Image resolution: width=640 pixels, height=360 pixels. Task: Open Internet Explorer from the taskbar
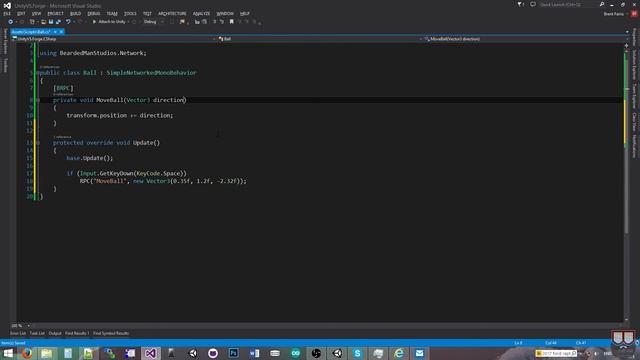click(x=399, y=353)
